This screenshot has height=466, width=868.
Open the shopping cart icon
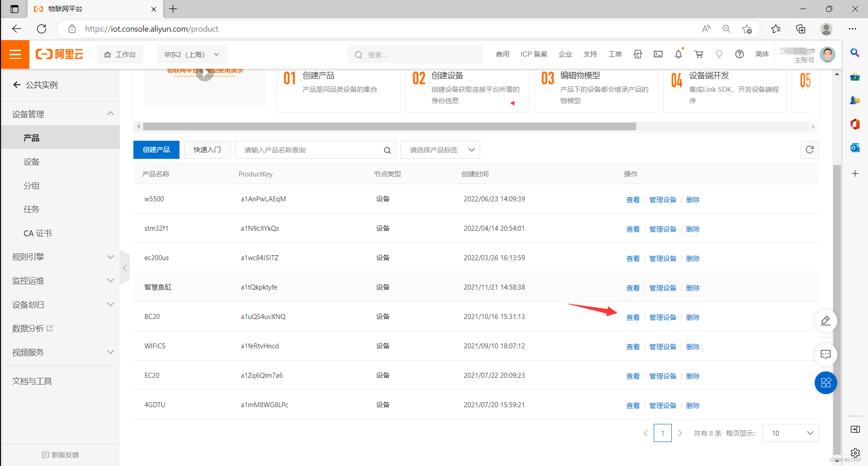click(698, 54)
